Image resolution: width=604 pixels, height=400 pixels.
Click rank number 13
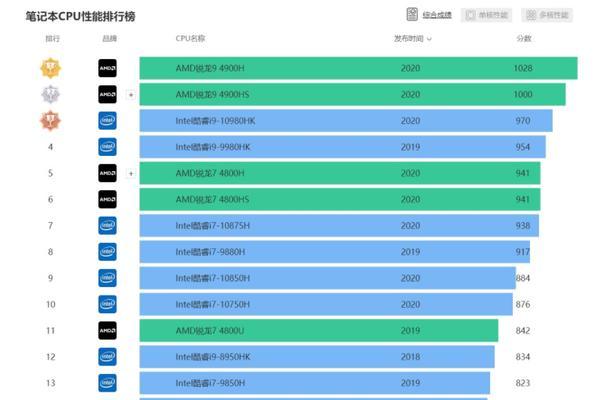(x=50, y=383)
